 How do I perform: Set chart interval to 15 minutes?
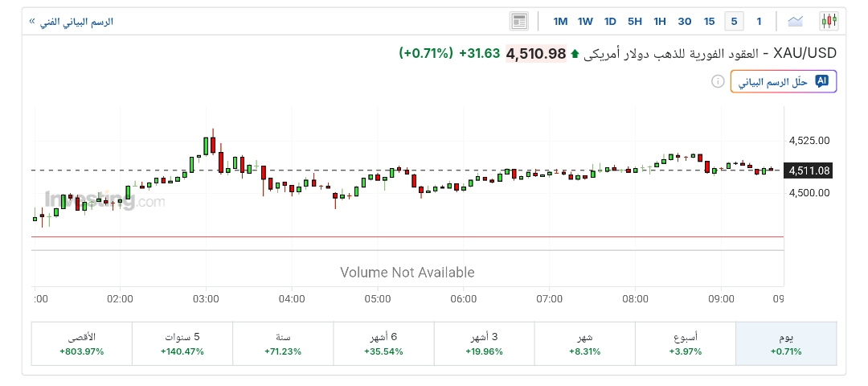(x=709, y=22)
